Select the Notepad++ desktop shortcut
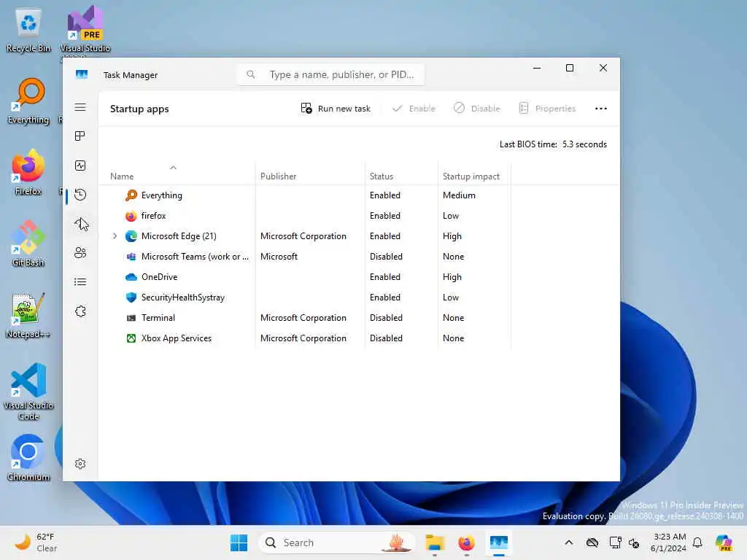The image size is (747, 560). (x=28, y=315)
